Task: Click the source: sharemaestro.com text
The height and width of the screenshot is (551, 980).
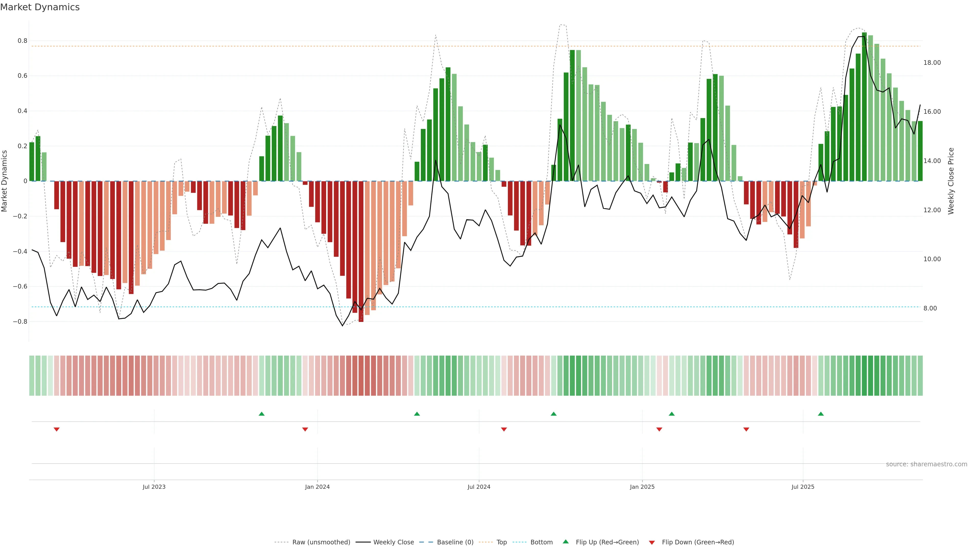Action: coord(926,464)
